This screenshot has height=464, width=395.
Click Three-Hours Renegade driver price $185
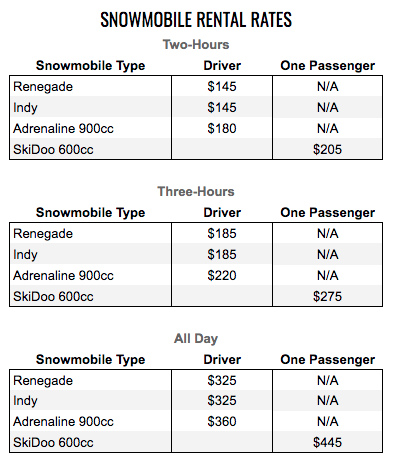coord(222,234)
